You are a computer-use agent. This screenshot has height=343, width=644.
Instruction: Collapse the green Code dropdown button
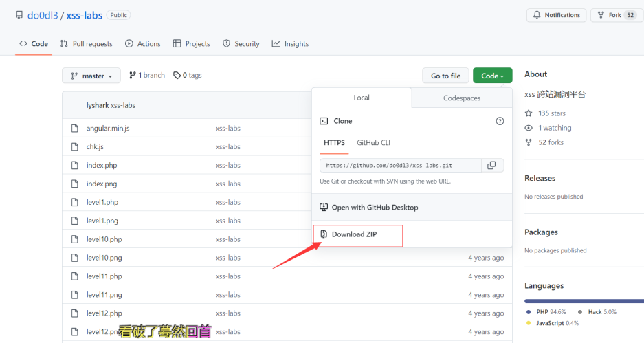[492, 76]
